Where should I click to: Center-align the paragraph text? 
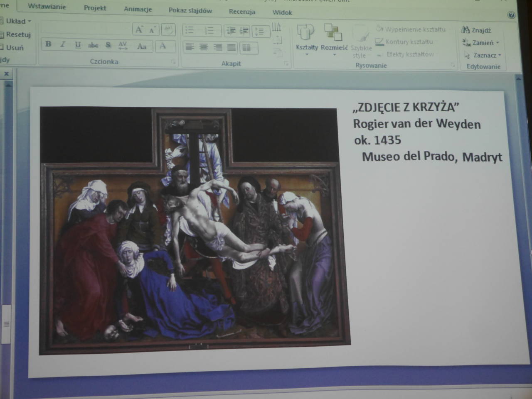pos(204,47)
